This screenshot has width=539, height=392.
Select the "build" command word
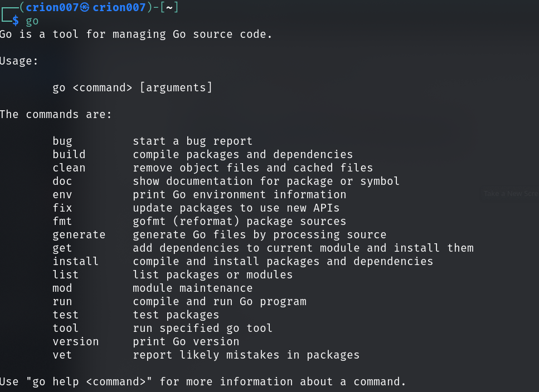[69, 154]
